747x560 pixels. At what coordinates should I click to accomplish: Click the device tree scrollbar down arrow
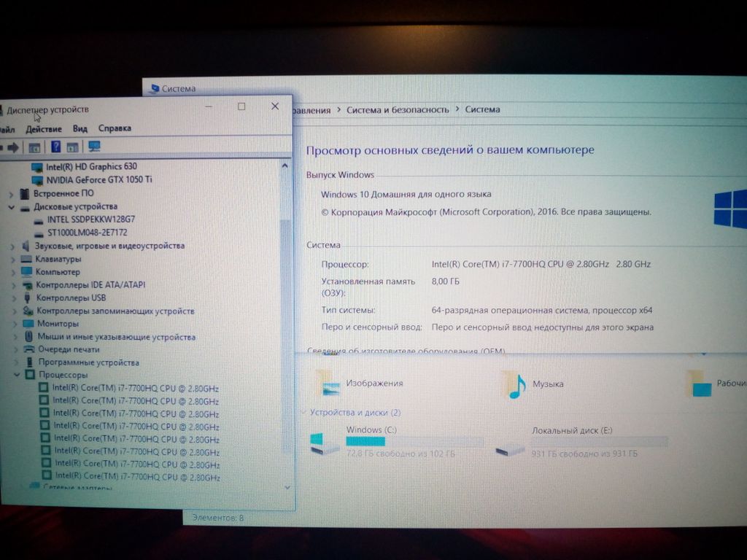click(x=286, y=487)
